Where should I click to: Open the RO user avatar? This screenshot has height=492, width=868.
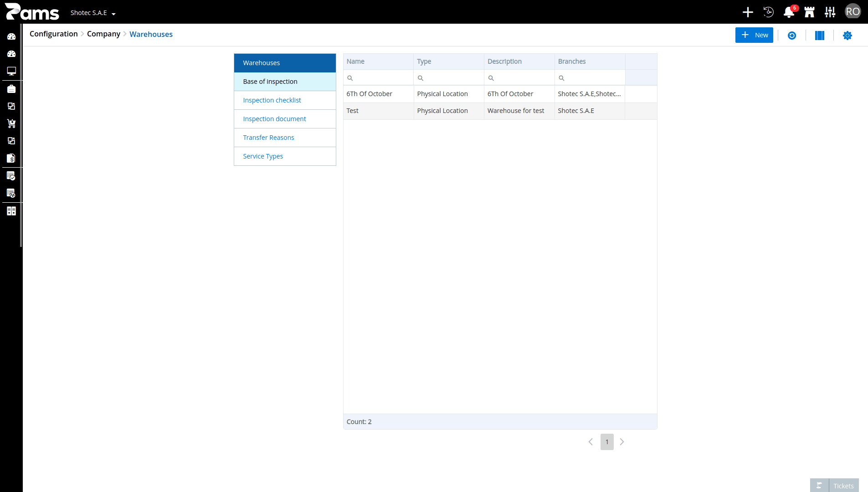(x=853, y=12)
